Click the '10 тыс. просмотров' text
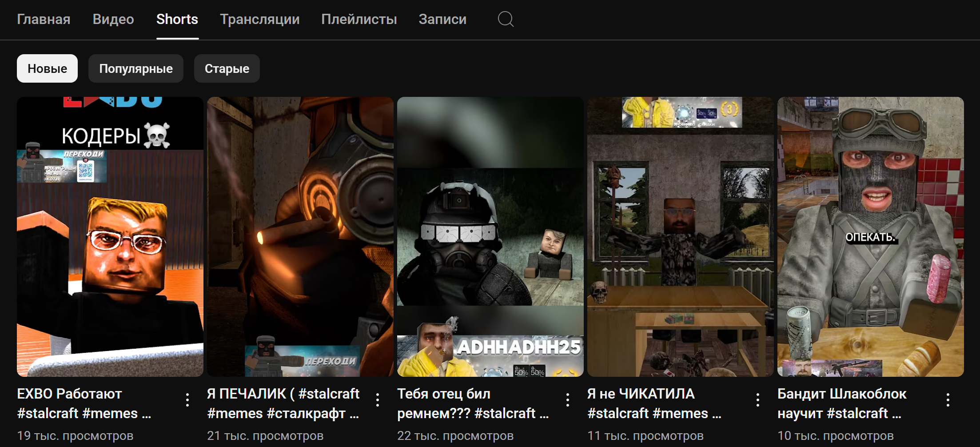 pyautogui.click(x=836, y=435)
